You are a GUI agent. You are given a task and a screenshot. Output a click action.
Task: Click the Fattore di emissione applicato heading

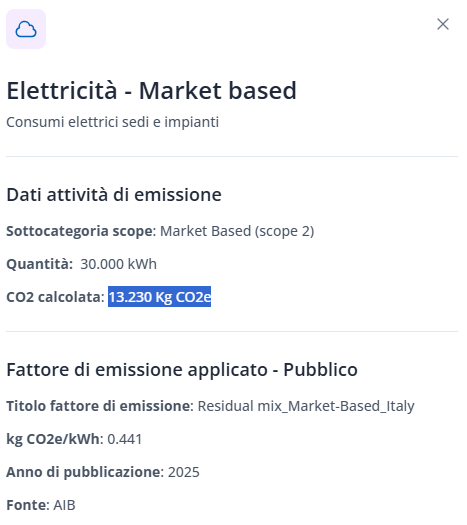point(182,370)
